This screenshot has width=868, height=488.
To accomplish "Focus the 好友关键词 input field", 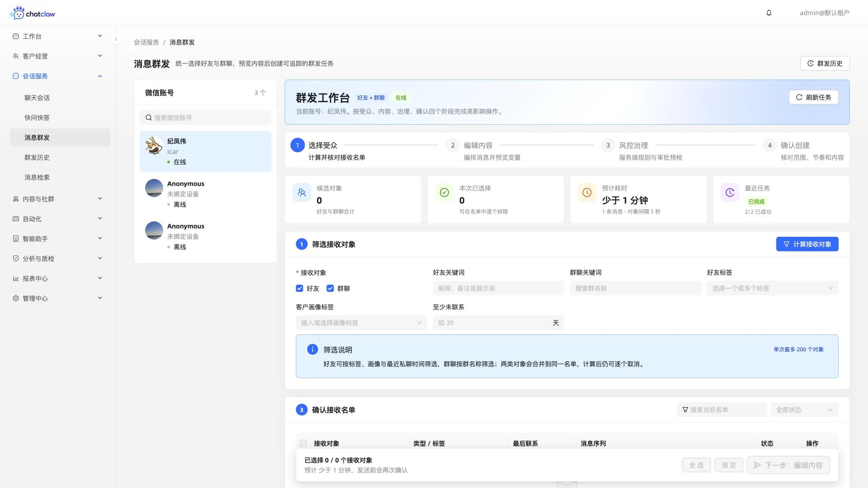I will 498,288.
